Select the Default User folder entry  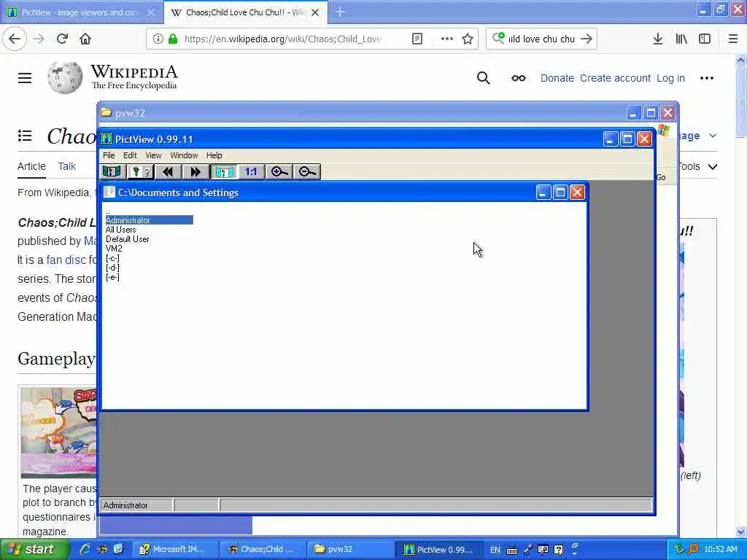pyautogui.click(x=127, y=239)
